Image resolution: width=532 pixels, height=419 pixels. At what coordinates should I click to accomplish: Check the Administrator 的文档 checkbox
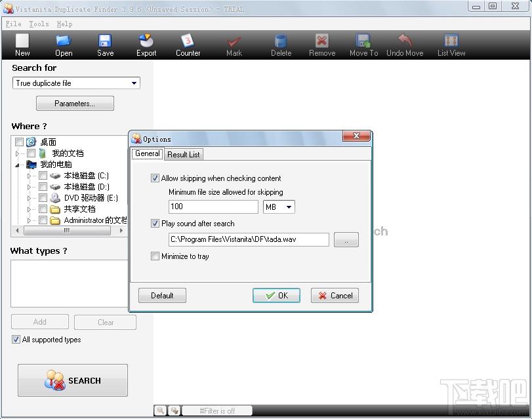[x=43, y=220]
